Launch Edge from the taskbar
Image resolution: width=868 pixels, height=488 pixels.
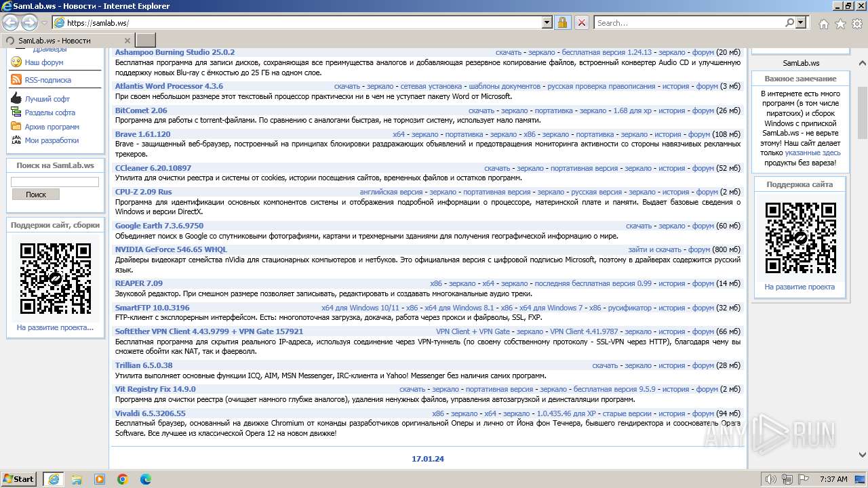tap(145, 479)
